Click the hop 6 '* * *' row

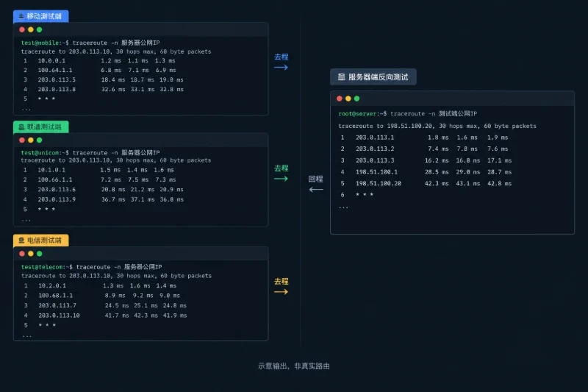pos(357,195)
